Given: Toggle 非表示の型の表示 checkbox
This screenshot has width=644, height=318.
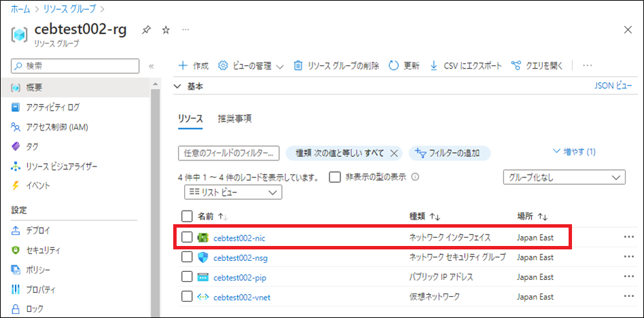Looking at the screenshot, I should pyautogui.click(x=335, y=177).
